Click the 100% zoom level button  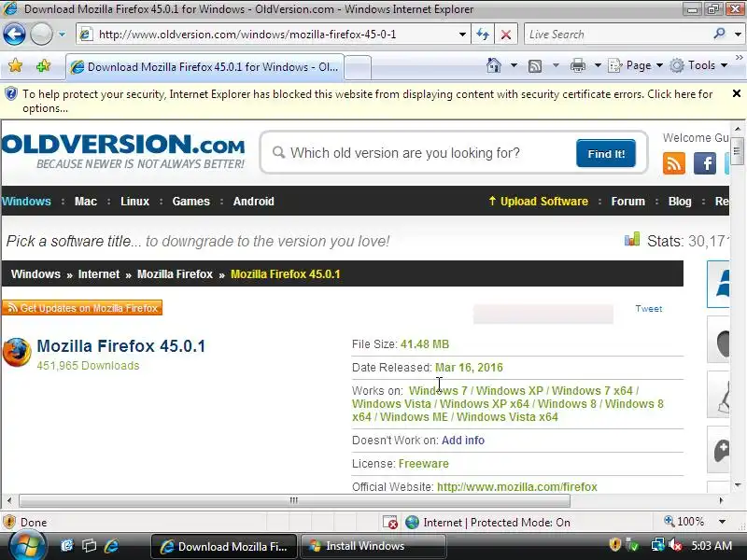(x=684, y=522)
